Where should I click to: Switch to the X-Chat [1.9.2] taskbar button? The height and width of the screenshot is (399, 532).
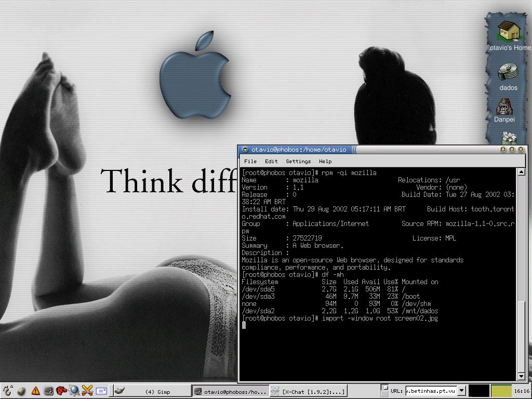[x=308, y=392]
